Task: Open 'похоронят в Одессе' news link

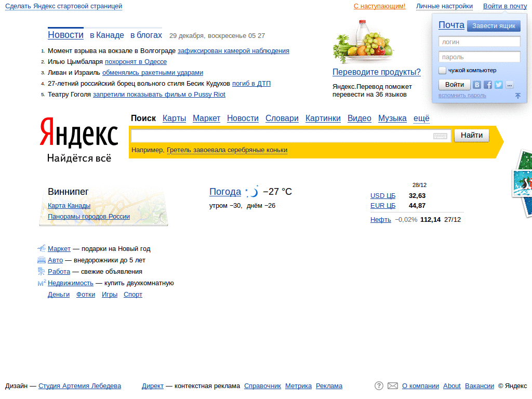Action: (136, 61)
